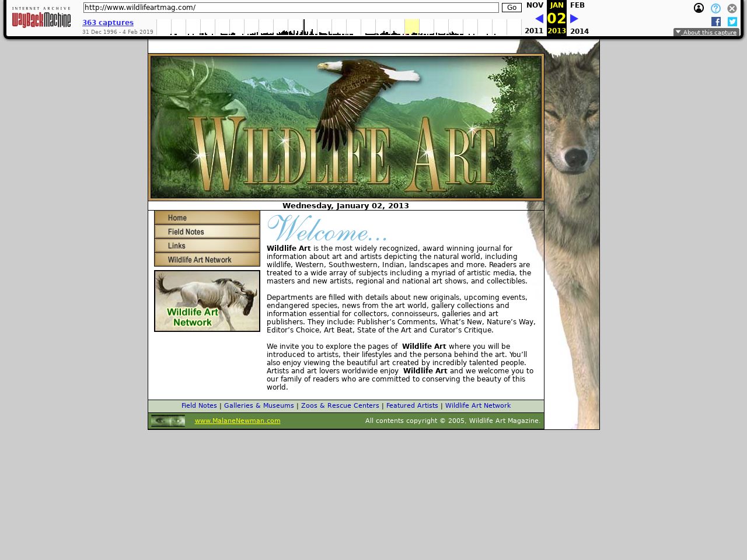Go to previous capture arrow
Image resolution: width=747 pixels, height=560 pixels.
pos(539,19)
